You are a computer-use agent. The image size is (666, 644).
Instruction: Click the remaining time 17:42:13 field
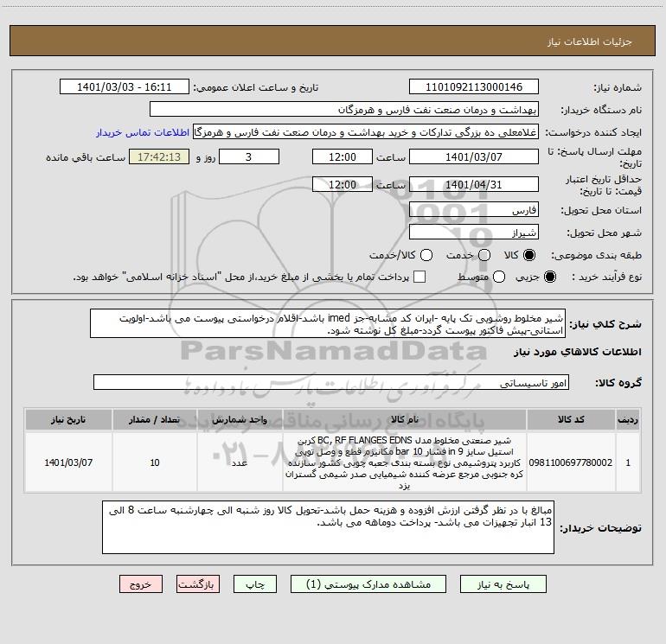159,156
